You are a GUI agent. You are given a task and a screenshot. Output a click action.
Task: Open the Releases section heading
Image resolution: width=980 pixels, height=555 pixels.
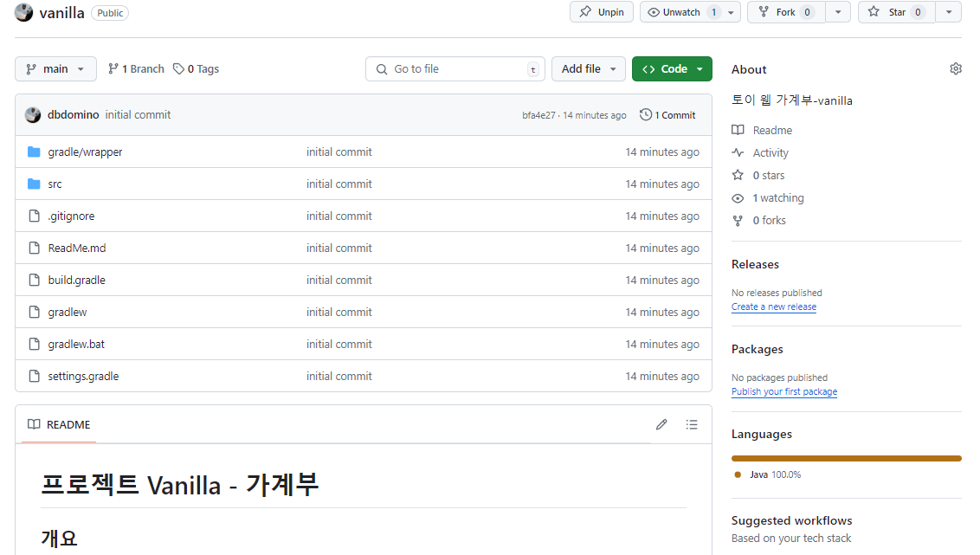point(755,264)
